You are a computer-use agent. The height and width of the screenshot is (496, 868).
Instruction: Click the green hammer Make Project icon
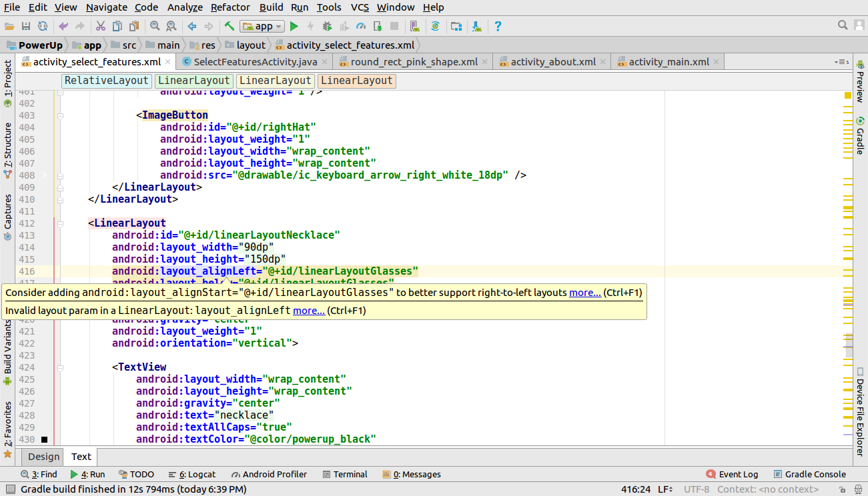pyautogui.click(x=230, y=26)
